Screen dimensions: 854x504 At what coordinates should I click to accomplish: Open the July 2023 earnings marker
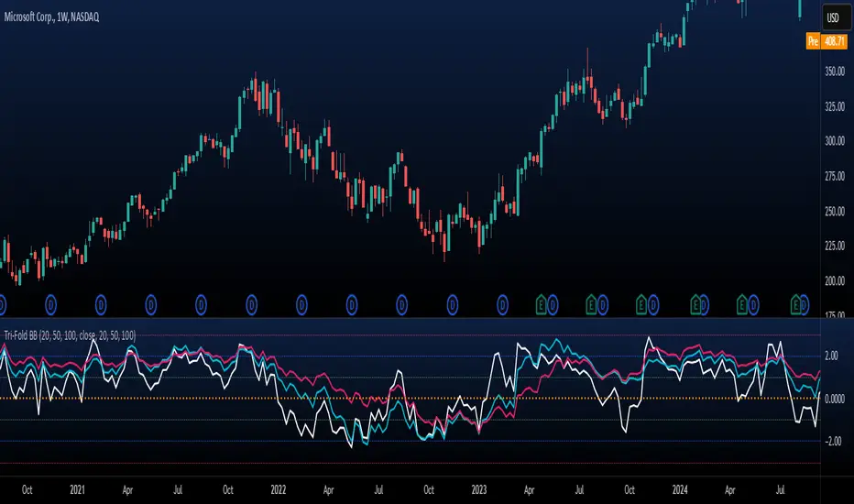point(591,305)
